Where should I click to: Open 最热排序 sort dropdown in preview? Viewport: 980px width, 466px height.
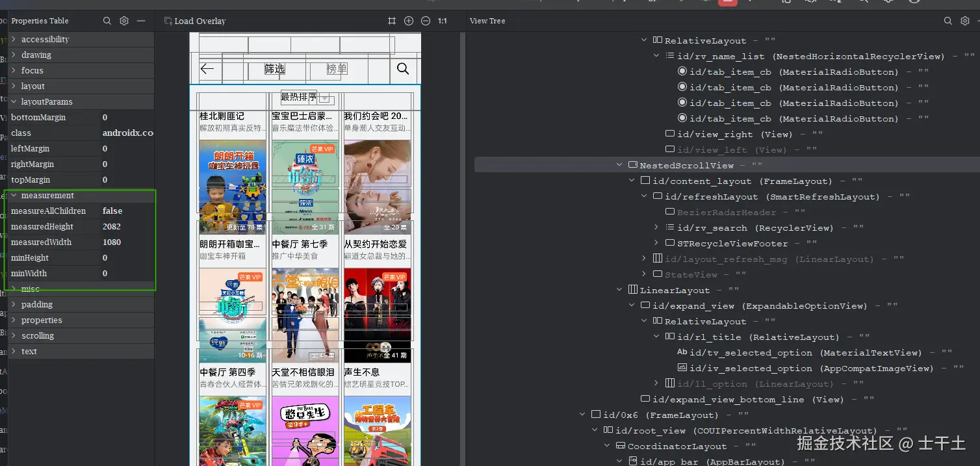pos(307,97)
